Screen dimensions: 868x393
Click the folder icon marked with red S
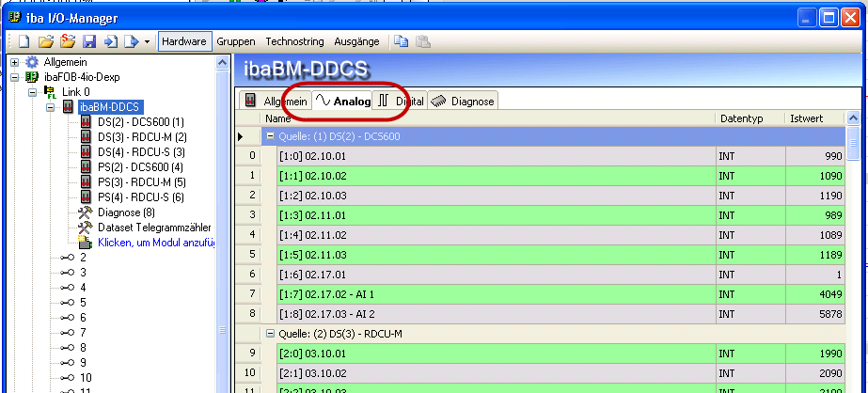[x=68, y=41]
